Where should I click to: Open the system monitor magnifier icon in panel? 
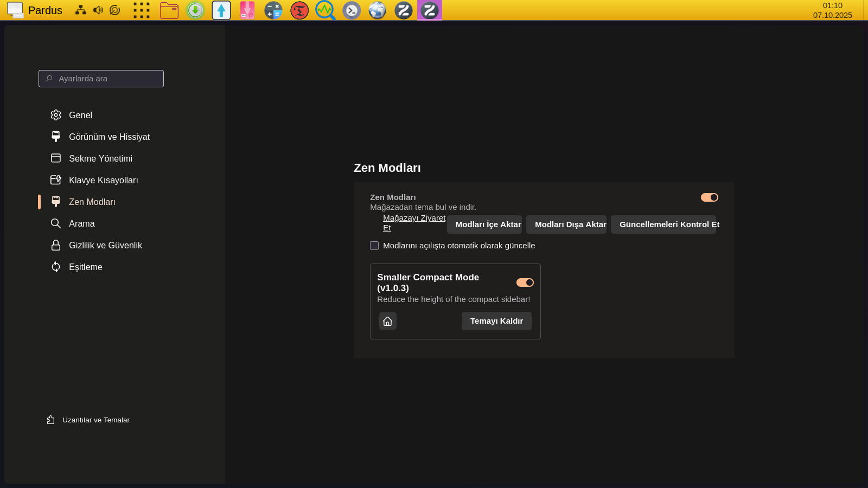click(x=325, y=10)
